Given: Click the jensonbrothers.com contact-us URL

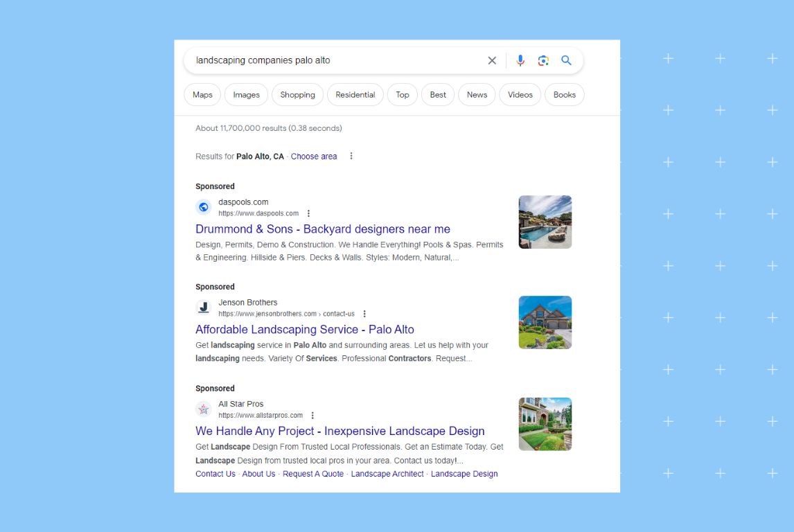Looking at the screenshot, I should (286, 314).
